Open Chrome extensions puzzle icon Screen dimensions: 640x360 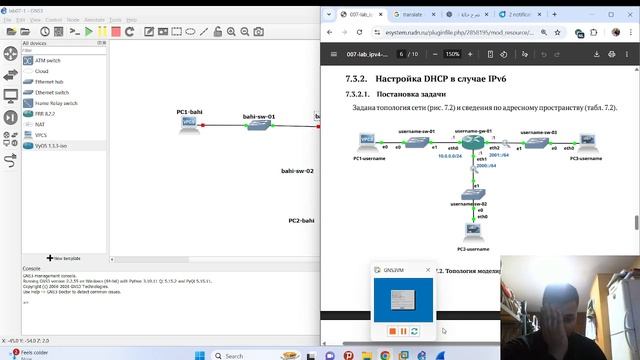(x=593, y=32)
